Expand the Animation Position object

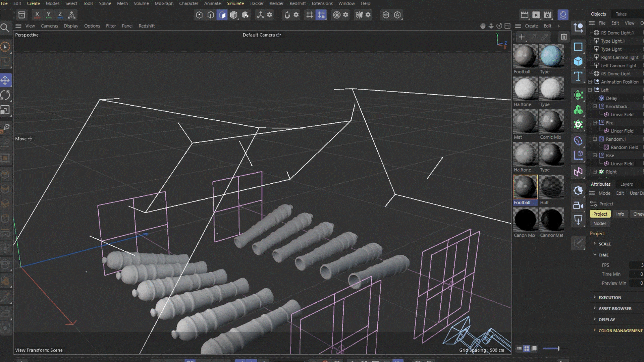(590, 82)
